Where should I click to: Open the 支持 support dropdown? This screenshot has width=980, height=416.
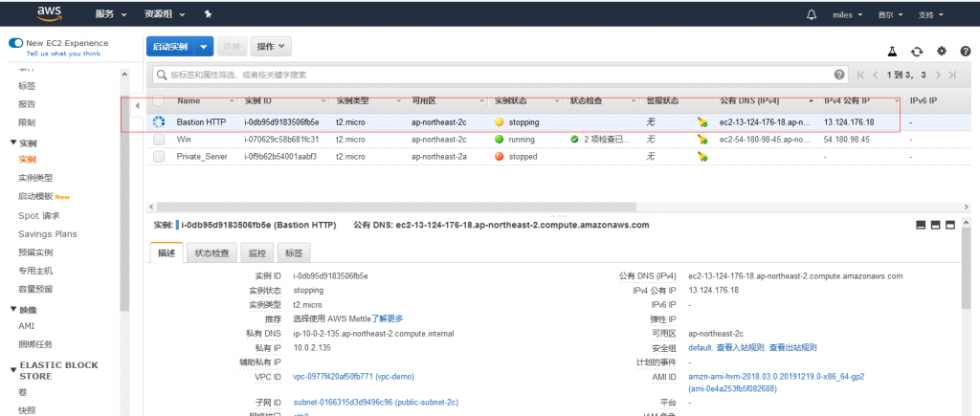[x=930, y=14]
